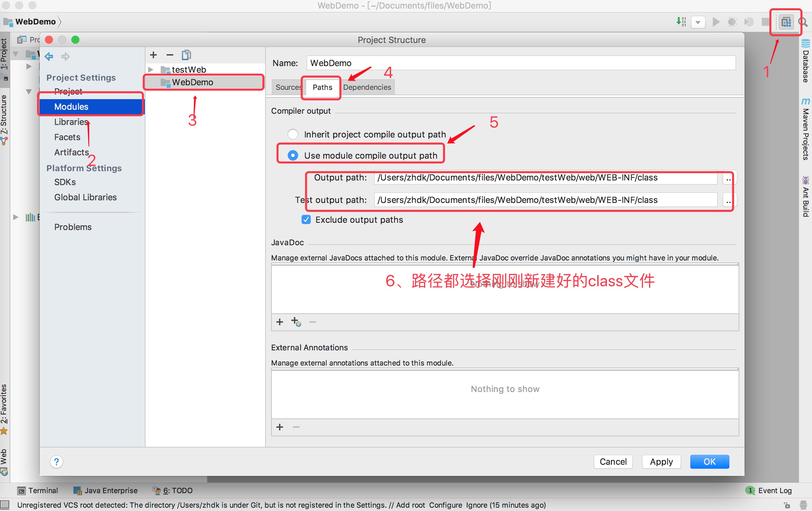Navigate back with the blue arrow

point(49,56)
